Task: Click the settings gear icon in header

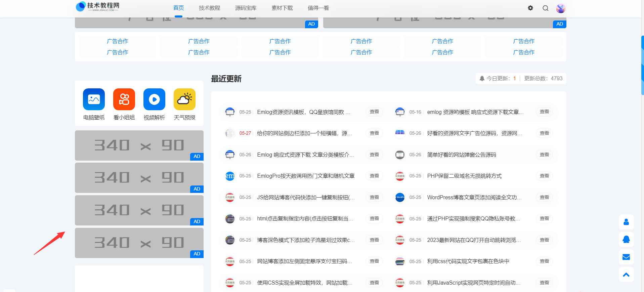Action: (x=530, y=8)
